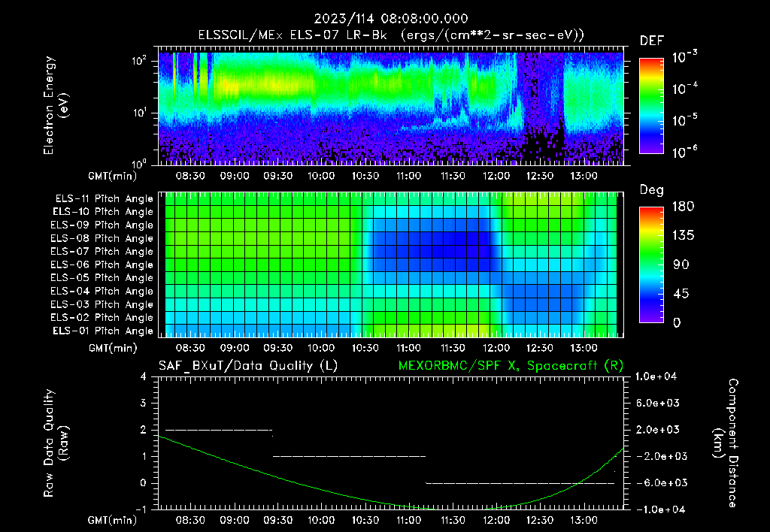Click GMT(min) label under the spectrogram
This screenshot has height=532, width=770.
(x=113, y=176)
